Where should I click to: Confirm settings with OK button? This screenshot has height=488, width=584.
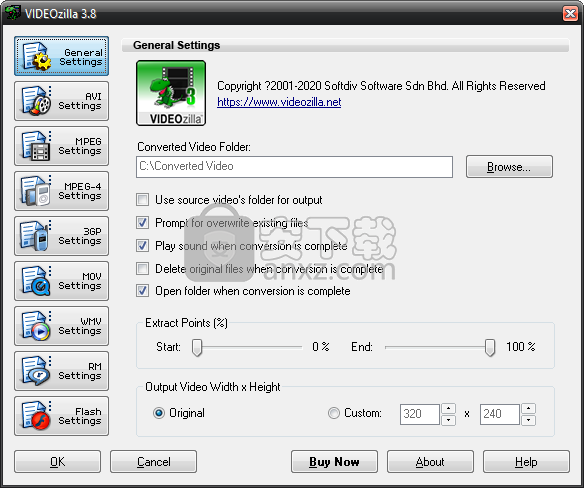coord(57,462)
